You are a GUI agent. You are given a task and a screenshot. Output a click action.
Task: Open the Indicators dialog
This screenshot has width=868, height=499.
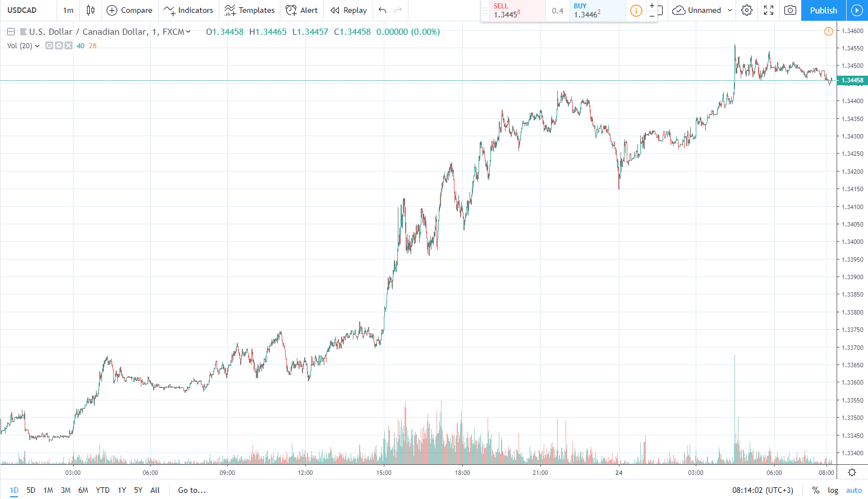[189, 10]
